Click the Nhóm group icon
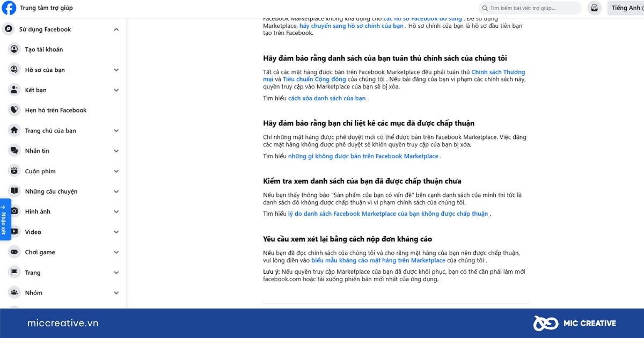 click(14, 292)
